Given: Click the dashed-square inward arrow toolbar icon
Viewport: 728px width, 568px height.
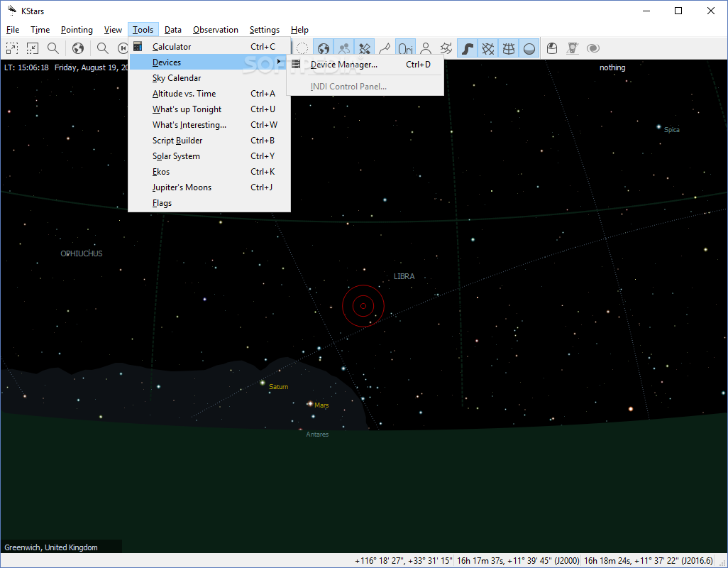Looking at the screenshot, I should pos(33,48).
